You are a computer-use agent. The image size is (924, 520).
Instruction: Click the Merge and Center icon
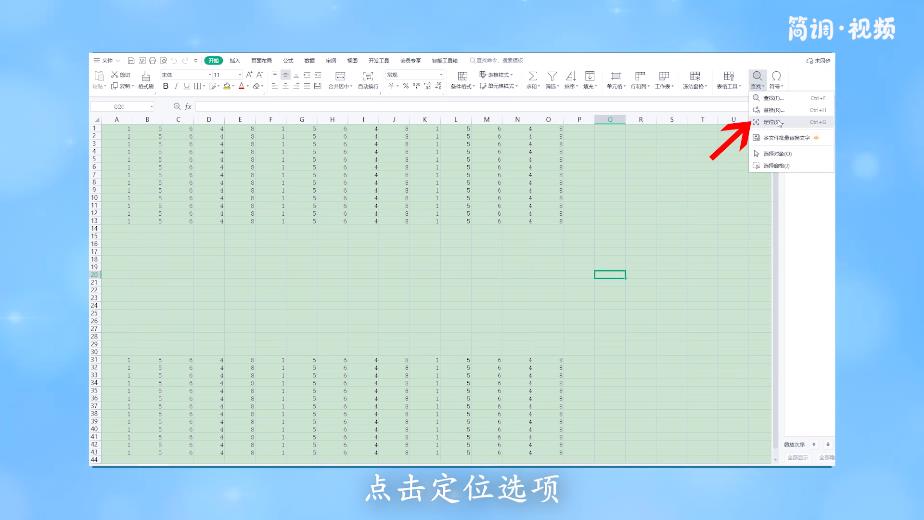(x=340, y=76)
